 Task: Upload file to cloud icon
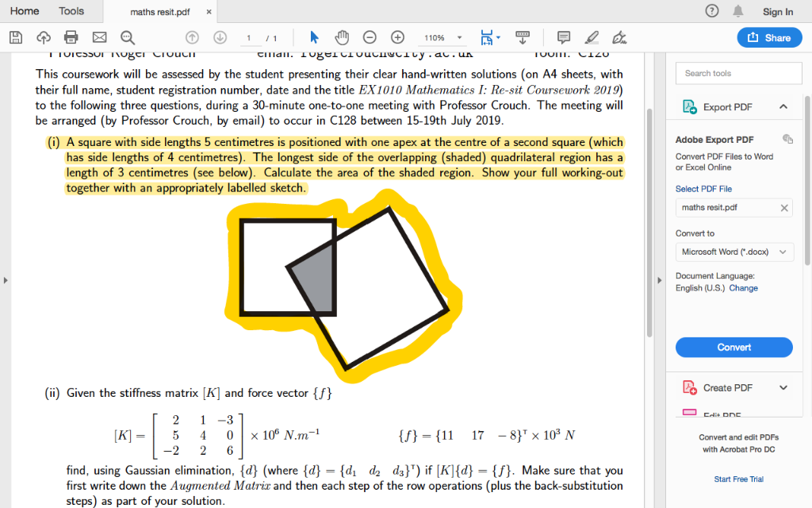(44, 37)
